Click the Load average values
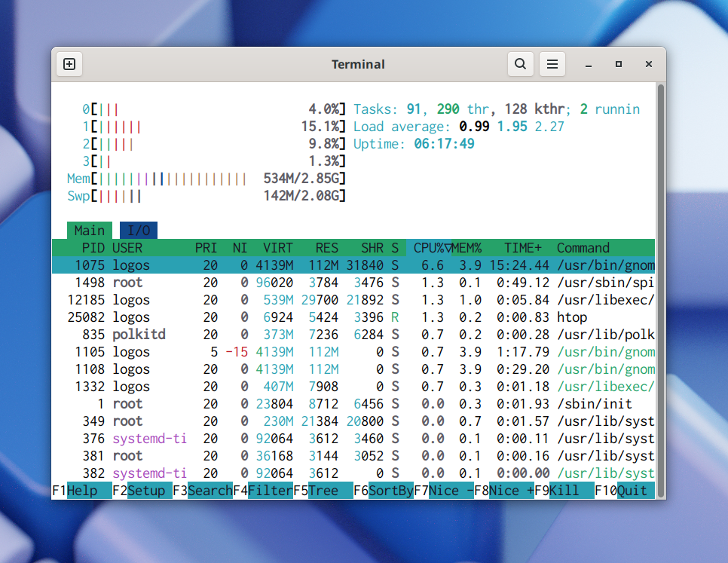728x563 pixels. tap(512, 127)
